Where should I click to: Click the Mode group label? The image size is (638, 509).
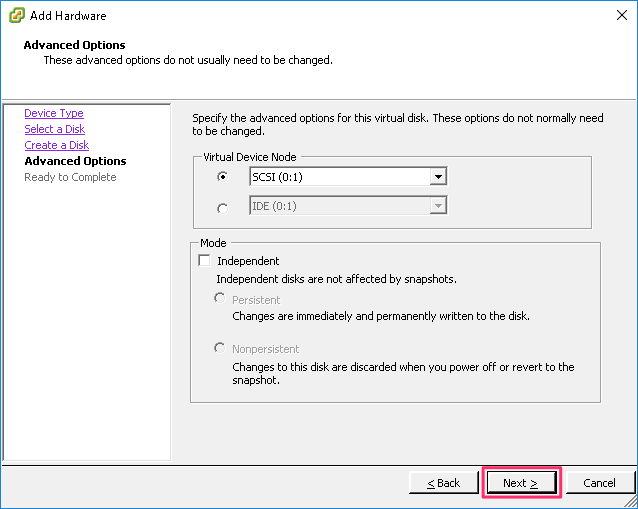point(213,243)
